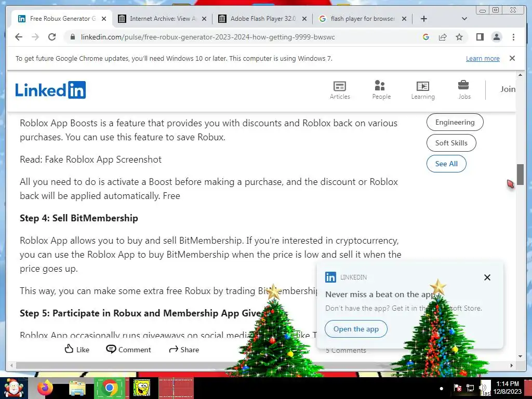Open the Chrome profile avatar
Viewport: 532px width, 399px height.
496,37
